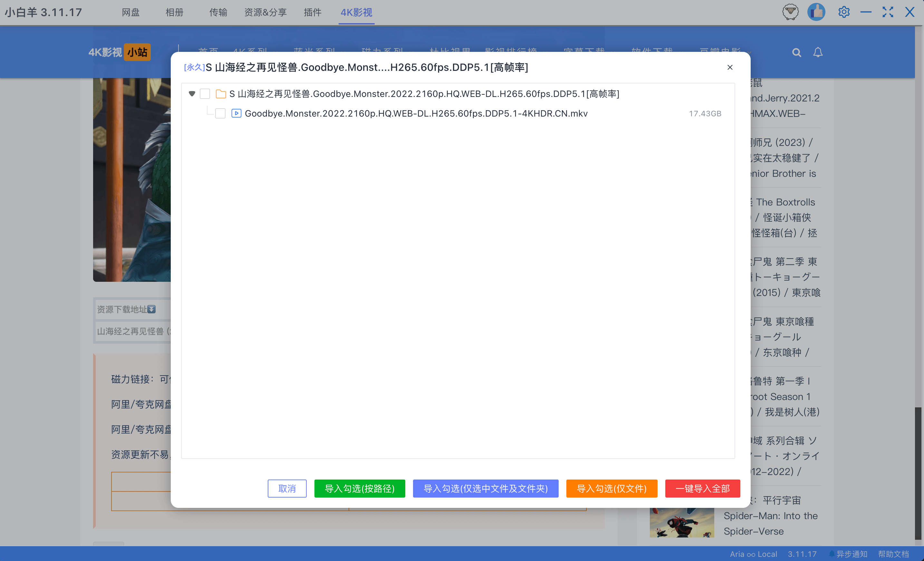This screenshot has height=561, width=924.
Task: Expand the 资源下载地址 dropdown arrow icon
Action: tap(151, 309)
